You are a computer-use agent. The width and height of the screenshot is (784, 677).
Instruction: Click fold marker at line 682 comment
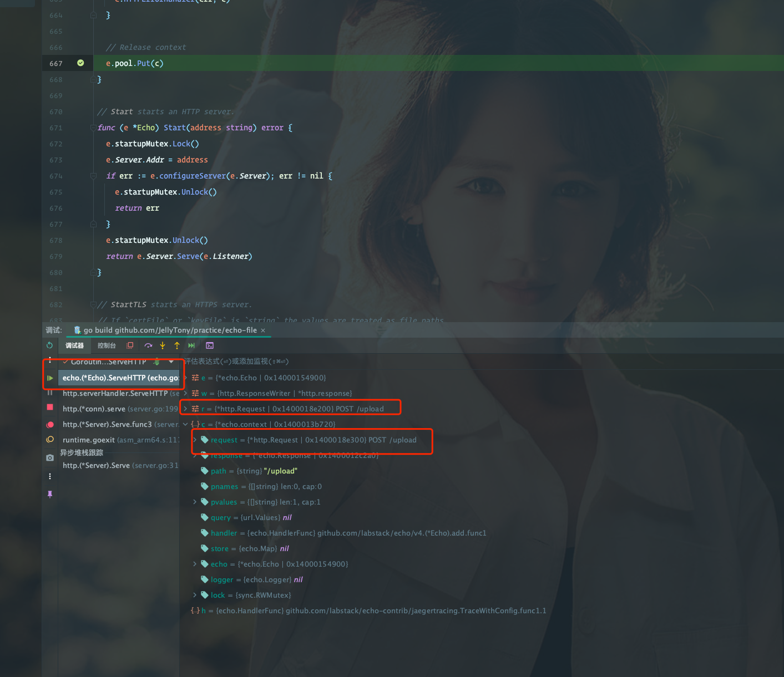pyautogui.click(x=93, y=304)
